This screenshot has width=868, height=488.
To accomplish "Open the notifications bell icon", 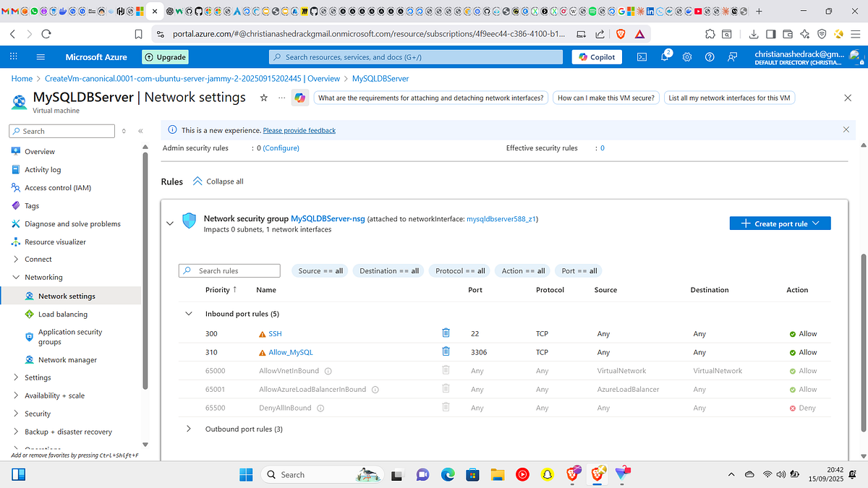I will 664,57.
